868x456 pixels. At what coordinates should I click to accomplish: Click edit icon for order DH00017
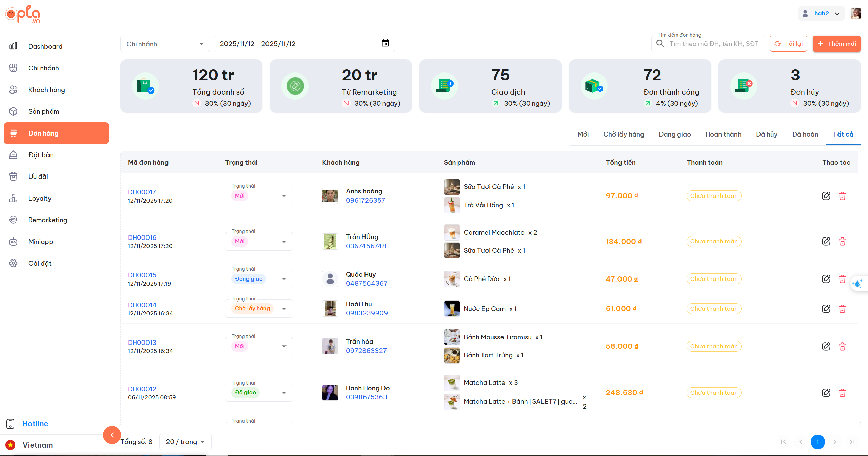tap(826, 196)
